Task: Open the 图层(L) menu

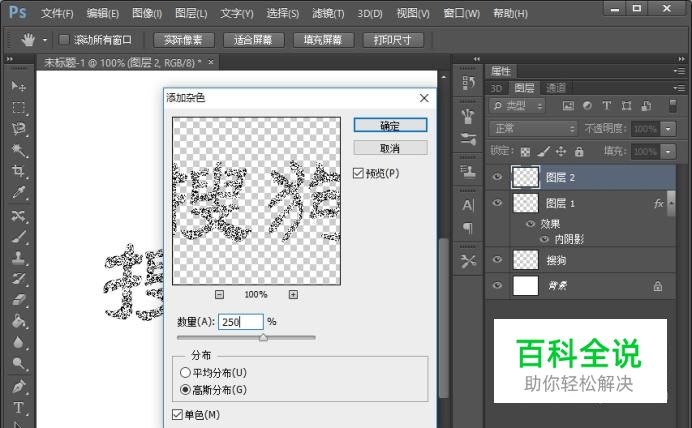Action: coord(191,13)
